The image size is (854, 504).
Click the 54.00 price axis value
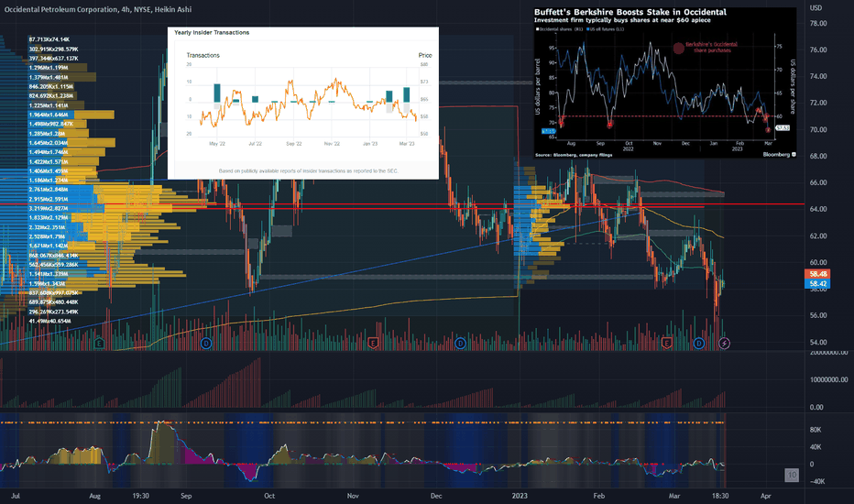tap(818, 342)
